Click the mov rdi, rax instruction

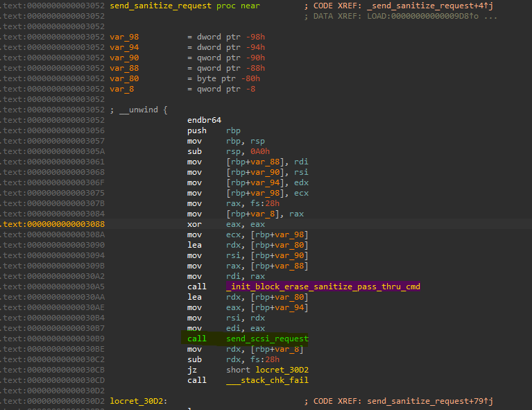(226, 276)
